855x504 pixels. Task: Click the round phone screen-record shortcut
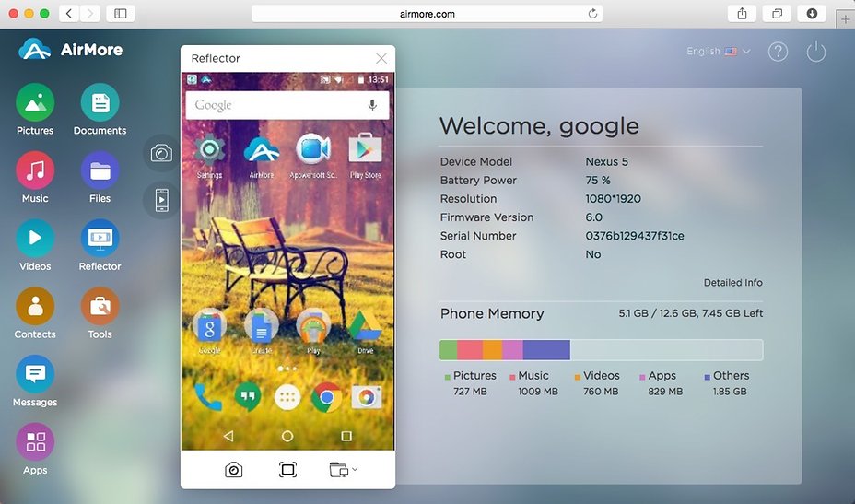(161, 200)
